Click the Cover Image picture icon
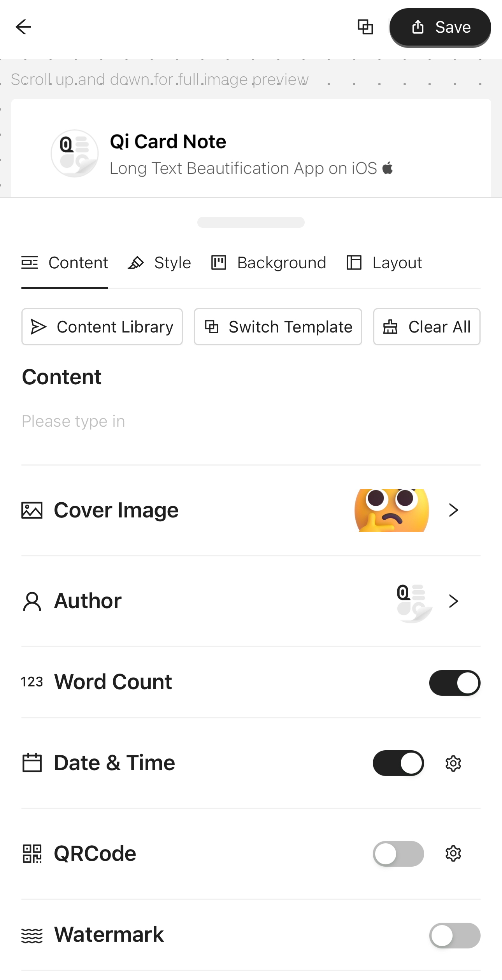The image size is (502, 980). click(x=32, y=510)
